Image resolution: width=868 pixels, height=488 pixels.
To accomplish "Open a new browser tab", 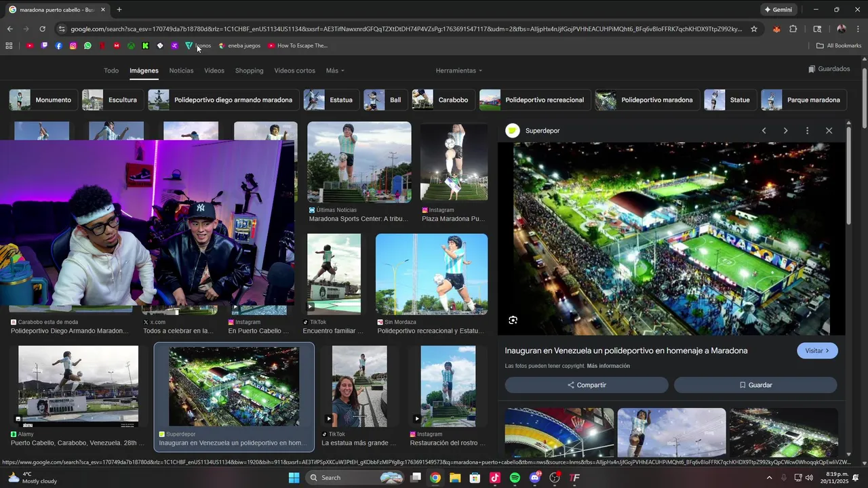I will point(119,9).
